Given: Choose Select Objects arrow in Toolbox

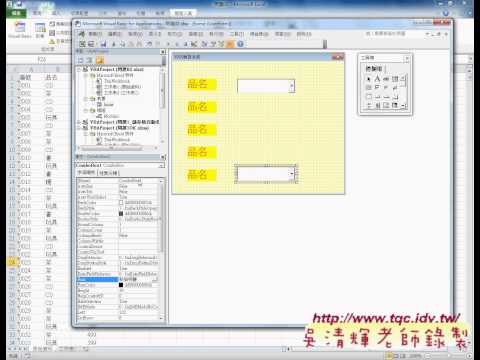Looking at the screenshot, I should coord(368,79).
